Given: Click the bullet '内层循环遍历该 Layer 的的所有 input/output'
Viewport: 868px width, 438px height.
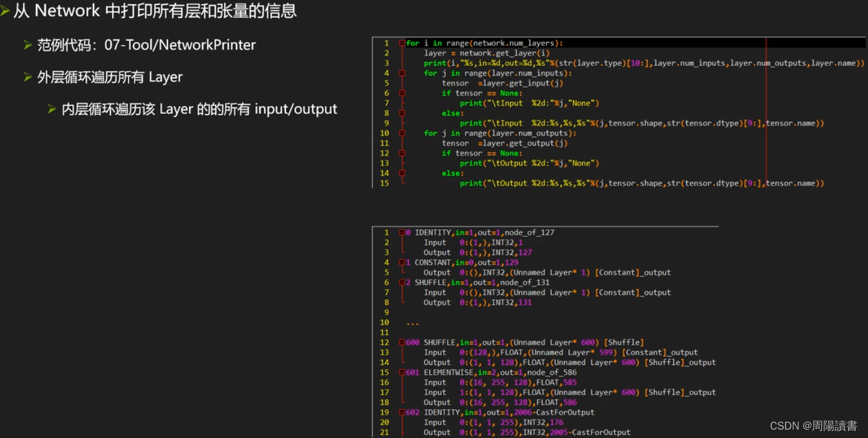Looking at the screenshot, I should click(x=200, y=109).
